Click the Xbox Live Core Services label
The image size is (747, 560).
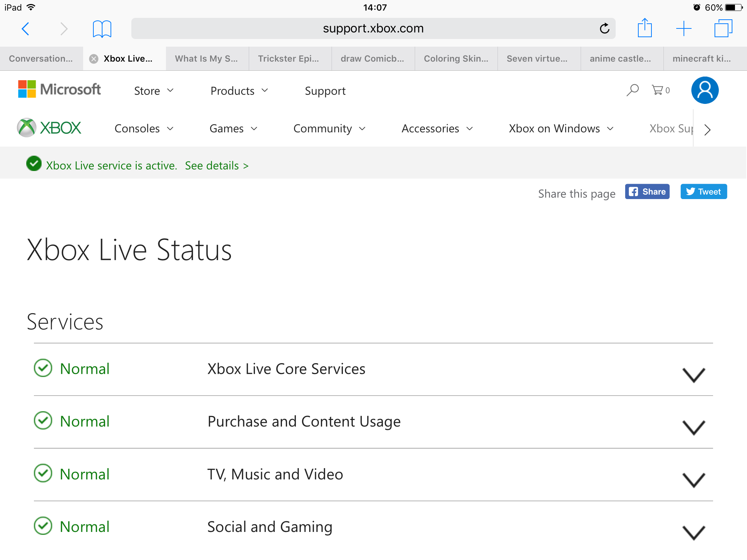pyautogui.click(x=286, y=369)
